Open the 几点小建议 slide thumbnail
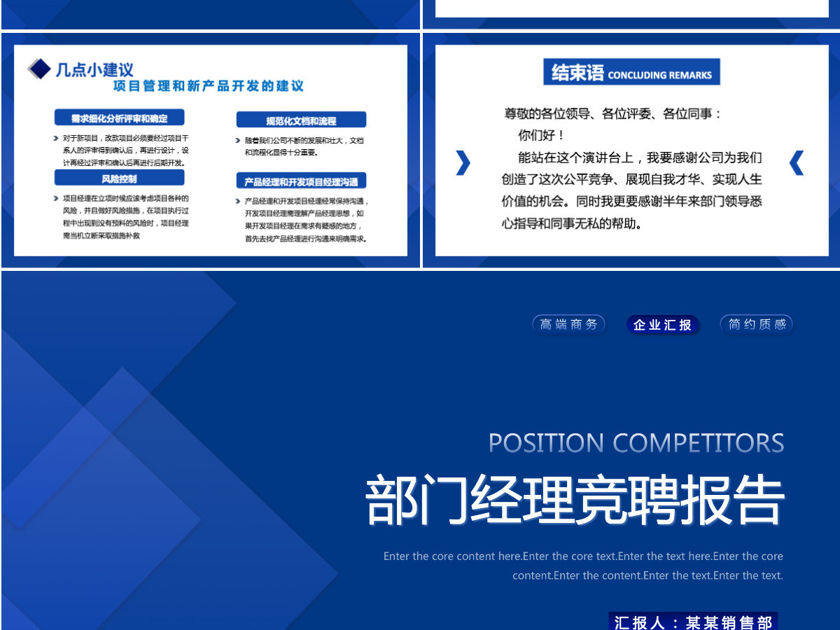840x630 pixels. [x=211, y=150]
